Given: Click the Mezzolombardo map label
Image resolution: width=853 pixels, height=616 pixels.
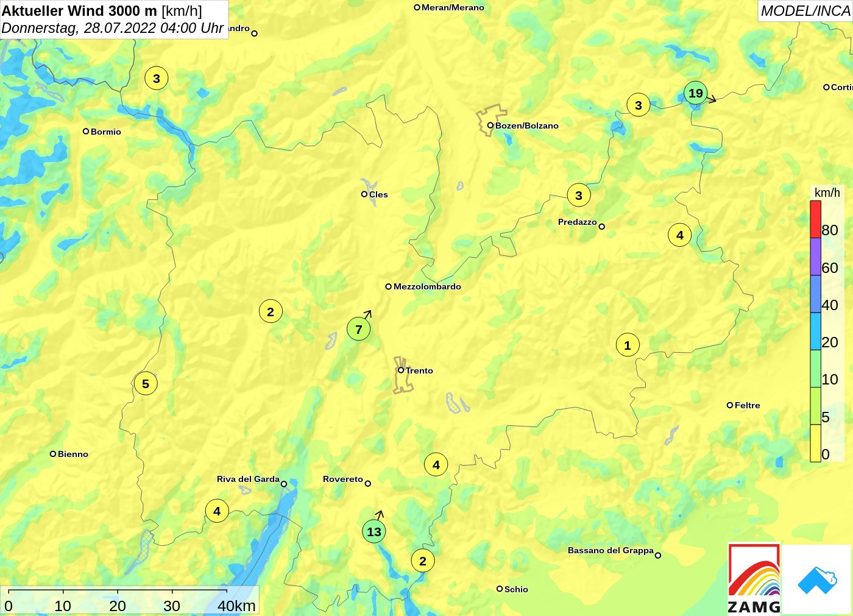Looking at the screenshot, I should (427, 286).
